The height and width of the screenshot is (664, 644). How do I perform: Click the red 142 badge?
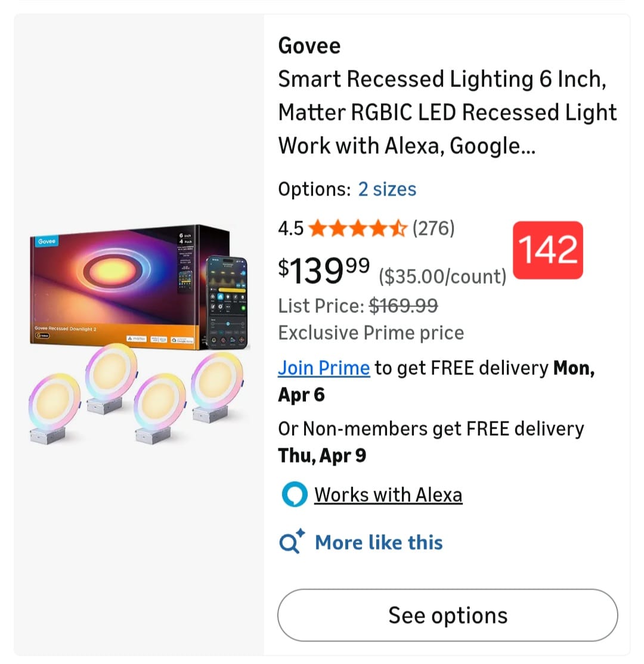pos(548,250)
